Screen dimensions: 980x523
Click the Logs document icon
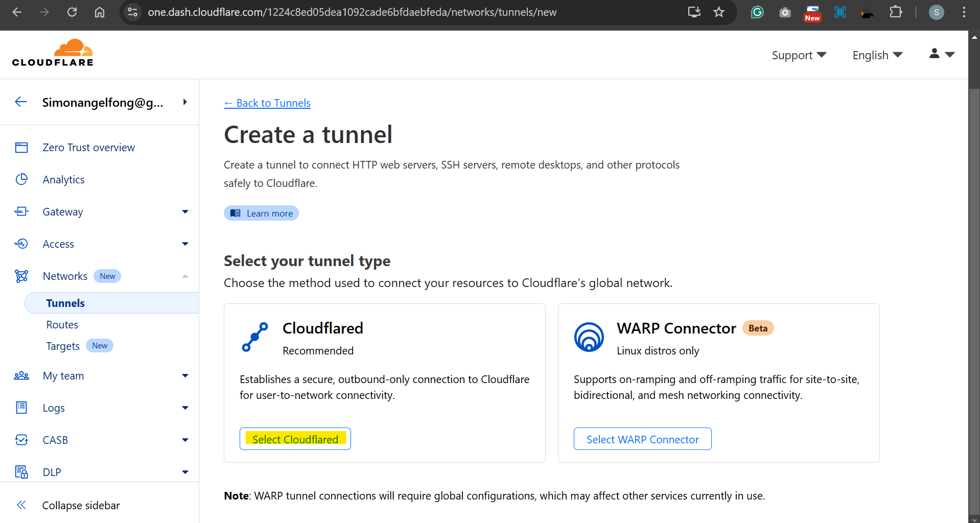pos(21,408)
